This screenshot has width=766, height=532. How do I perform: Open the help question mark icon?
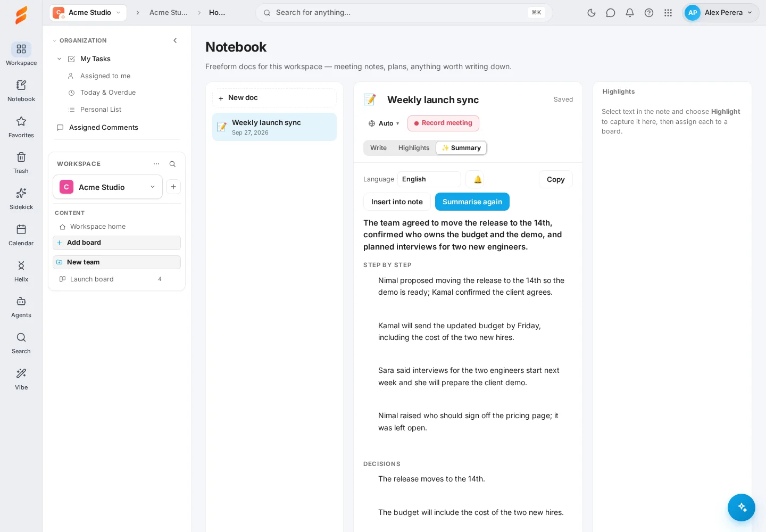649,13
